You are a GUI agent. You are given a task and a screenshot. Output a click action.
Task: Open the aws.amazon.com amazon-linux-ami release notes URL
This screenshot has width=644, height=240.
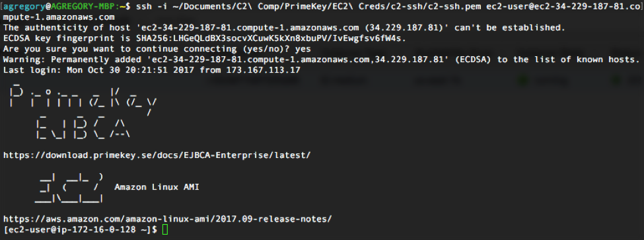tap(167, 219)
